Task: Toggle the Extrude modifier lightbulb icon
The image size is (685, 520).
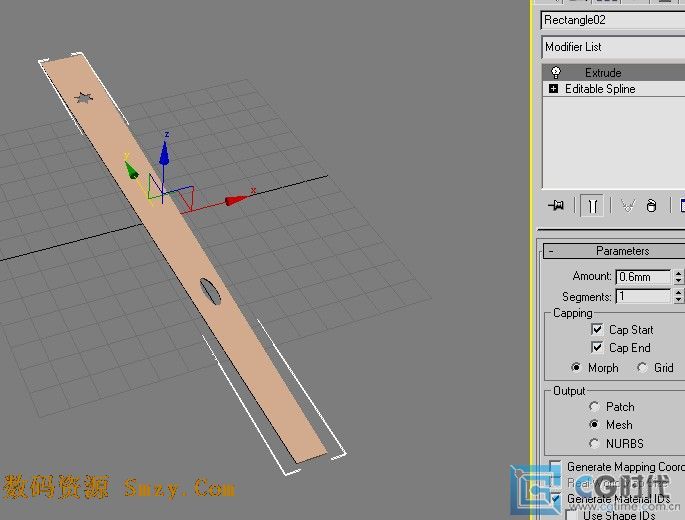Action: [x=554, y=73]
